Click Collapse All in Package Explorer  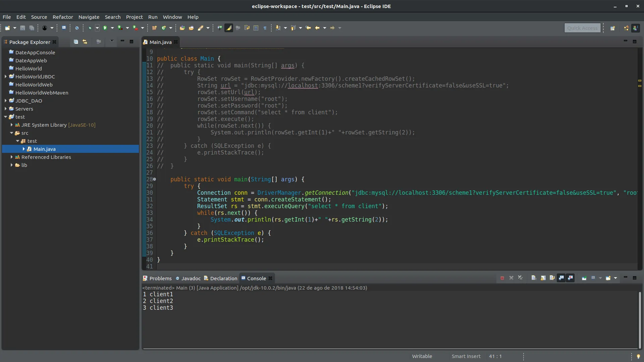76,42
